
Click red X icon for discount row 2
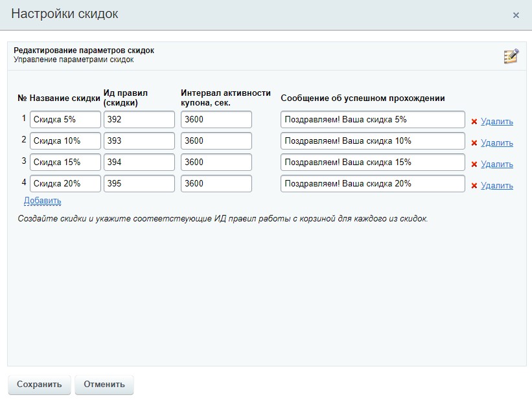pyautogui.click(x=474, y=143)
